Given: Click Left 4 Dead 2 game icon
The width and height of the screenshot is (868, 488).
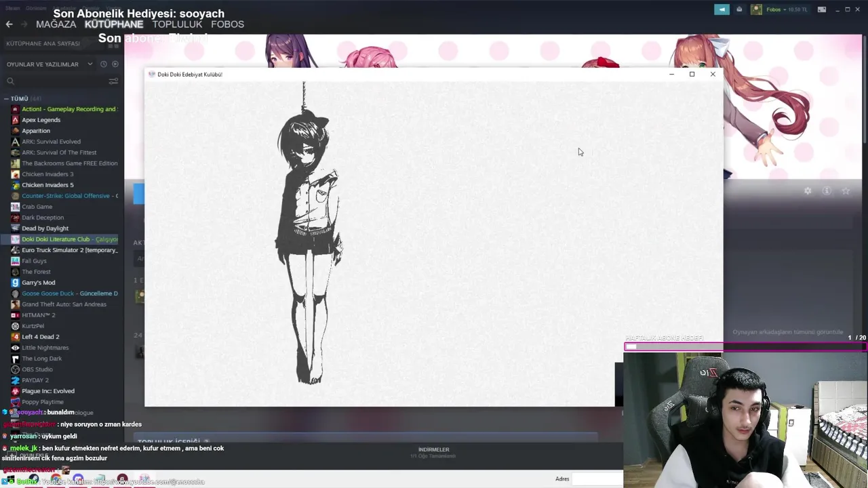Looking at the screenshot, I should click(15, 337).
